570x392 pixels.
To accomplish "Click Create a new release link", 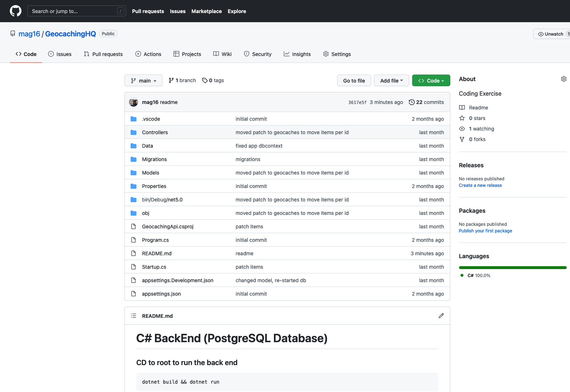I will click(480, 185).
